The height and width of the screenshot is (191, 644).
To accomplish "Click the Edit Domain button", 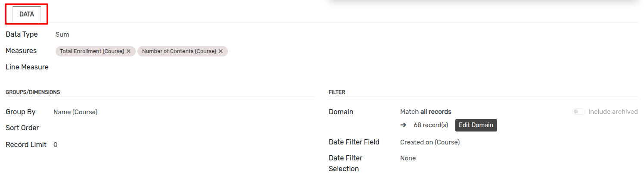I will (476, 125).
